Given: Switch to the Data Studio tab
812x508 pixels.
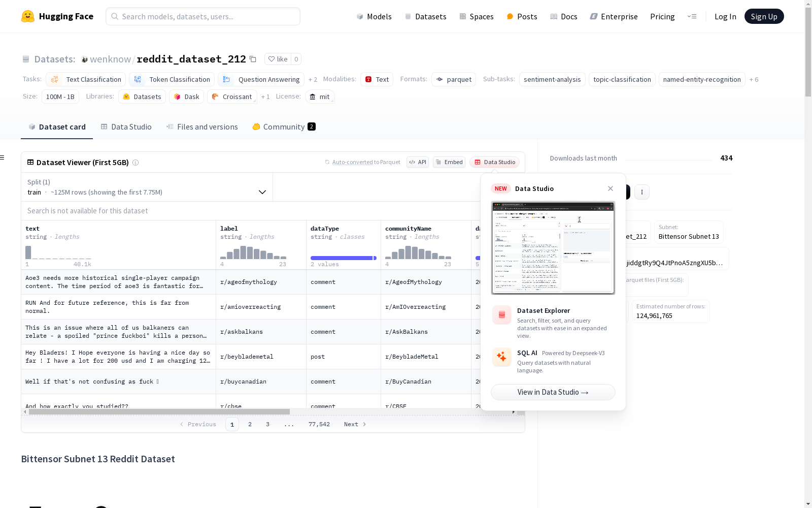Looking at the screenshot, I should pos(126,127).
